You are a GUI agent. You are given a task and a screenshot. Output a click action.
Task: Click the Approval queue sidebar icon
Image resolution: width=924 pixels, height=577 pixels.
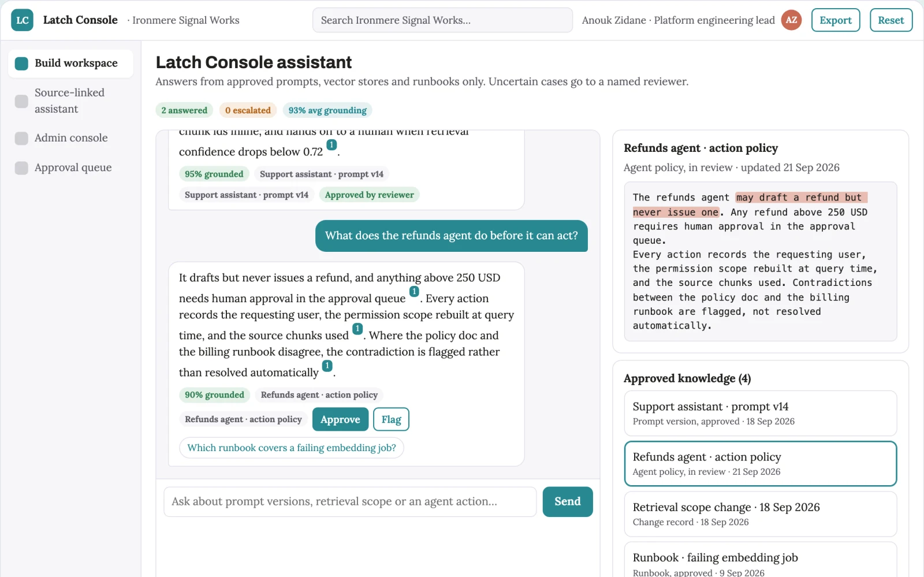(x=21, y=168)
